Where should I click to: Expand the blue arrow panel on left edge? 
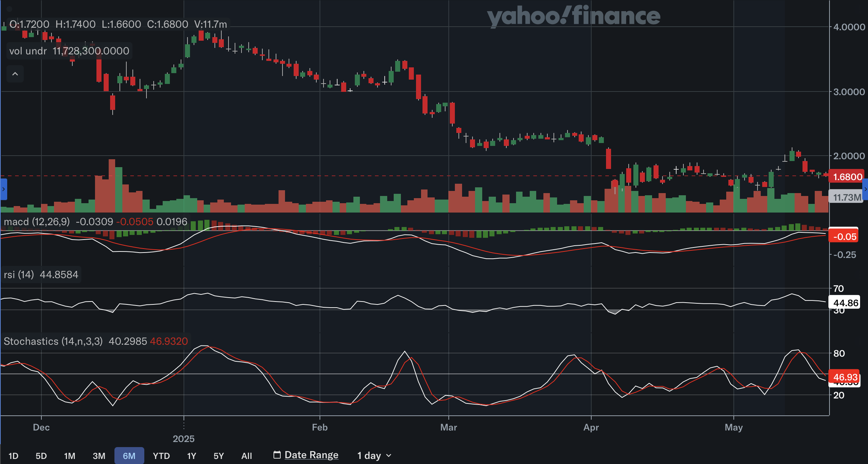(3, 189)
